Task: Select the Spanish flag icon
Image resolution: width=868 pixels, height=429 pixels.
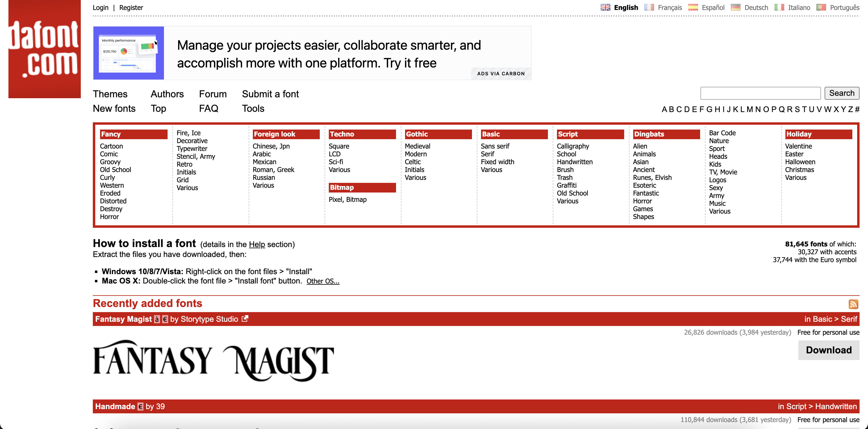Action: [693, 8]
